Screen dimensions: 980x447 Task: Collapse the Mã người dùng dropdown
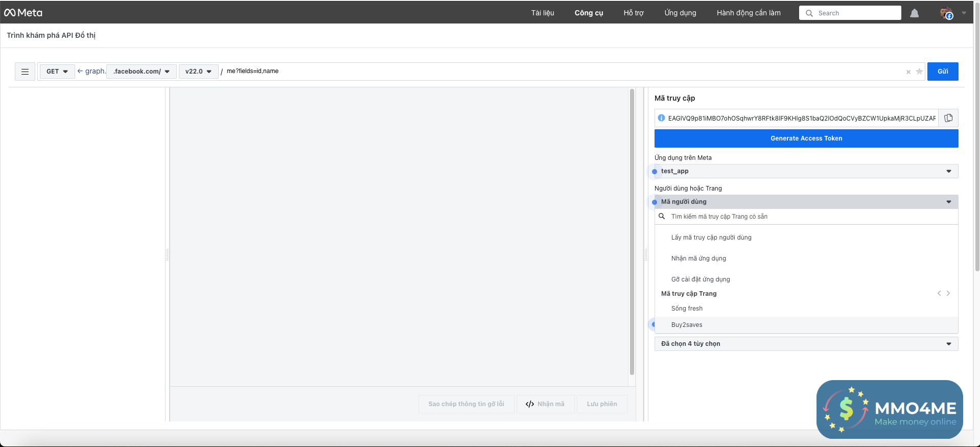tap(806, 202)
